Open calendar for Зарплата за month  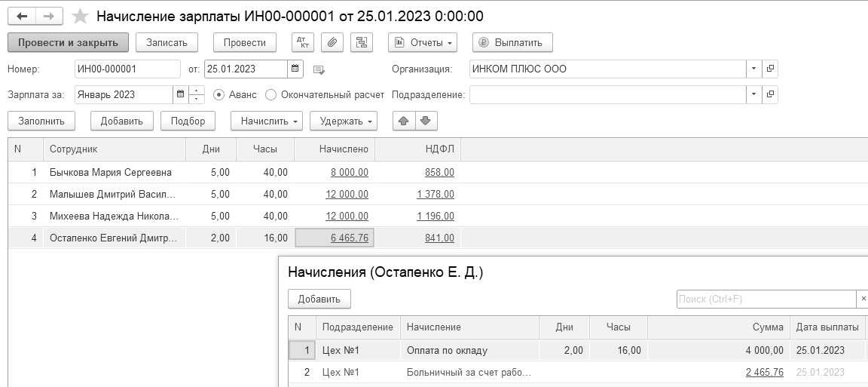pyautogui.click(x=181, y=94)
